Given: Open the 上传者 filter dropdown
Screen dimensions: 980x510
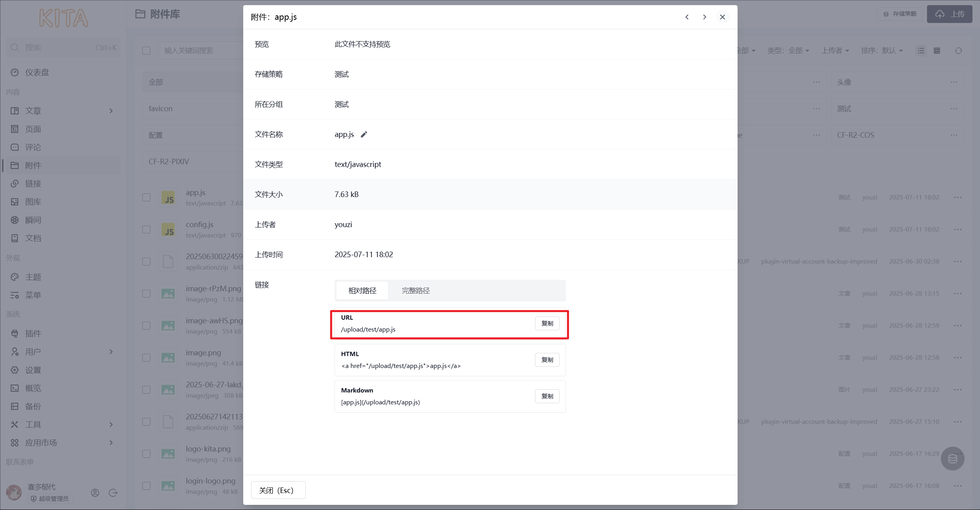Looking at the screenshot, I should (x=835, y=51).
